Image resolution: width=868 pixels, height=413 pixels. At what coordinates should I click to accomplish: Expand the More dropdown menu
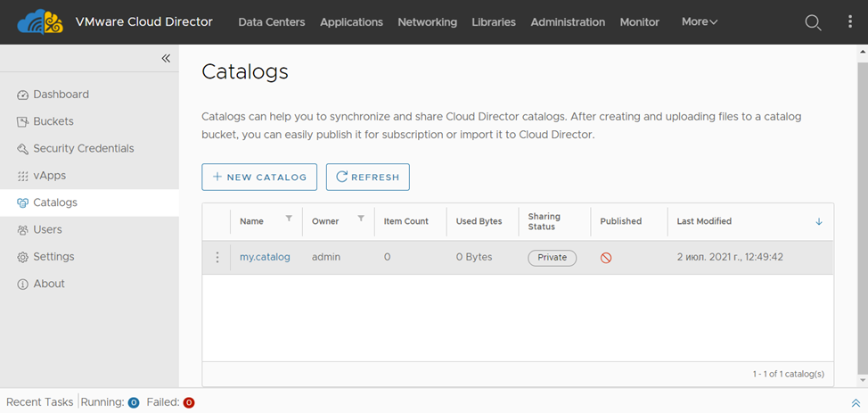pyautogui.click(x=700, y=22)
